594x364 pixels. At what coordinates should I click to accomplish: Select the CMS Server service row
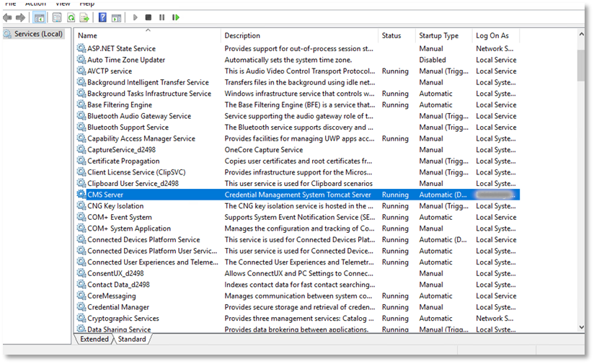pyautogui.click(x=105, y=195)
